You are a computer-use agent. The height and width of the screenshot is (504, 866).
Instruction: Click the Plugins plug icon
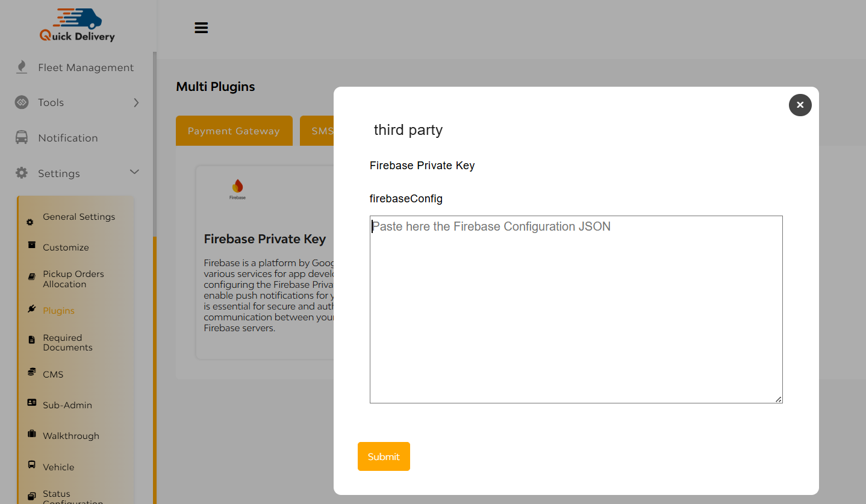pyautogui.click(x=32, y=309)
